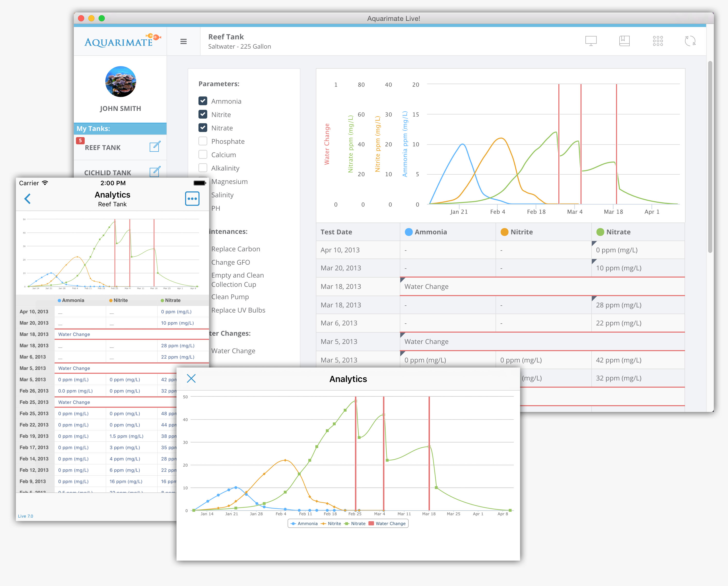
Task: Toggle Nitrate series in tablet chart legend
Action: (x=355, y=523)
